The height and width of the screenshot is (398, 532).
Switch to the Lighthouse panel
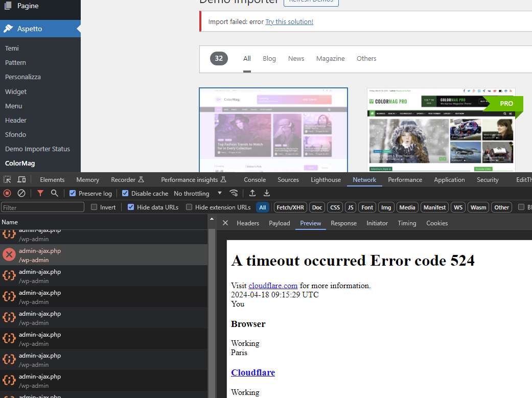[326, 179]
